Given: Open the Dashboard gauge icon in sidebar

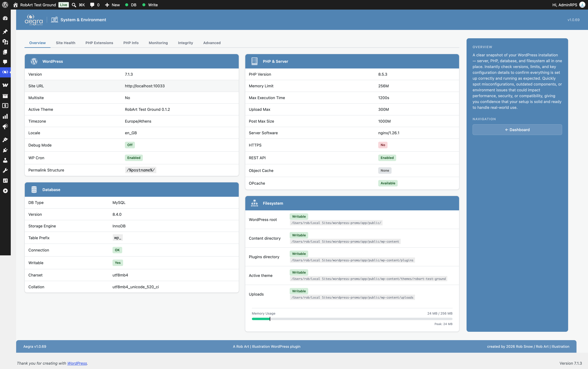Looking at the screenshot, I should click(x=5, y=18).
